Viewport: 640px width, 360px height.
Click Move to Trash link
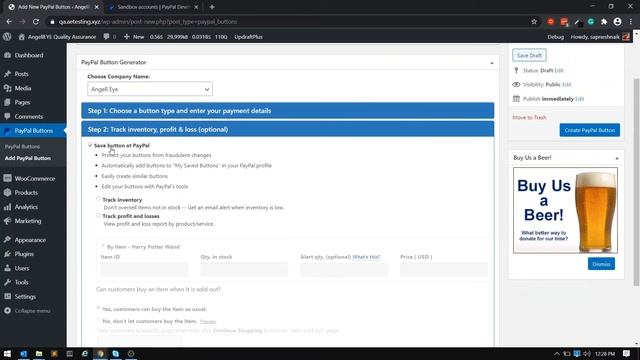click(529, 118)
